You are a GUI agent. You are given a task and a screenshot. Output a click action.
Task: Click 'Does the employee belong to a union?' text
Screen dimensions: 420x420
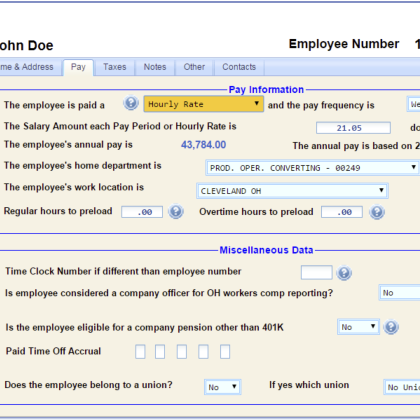[88, 385]
